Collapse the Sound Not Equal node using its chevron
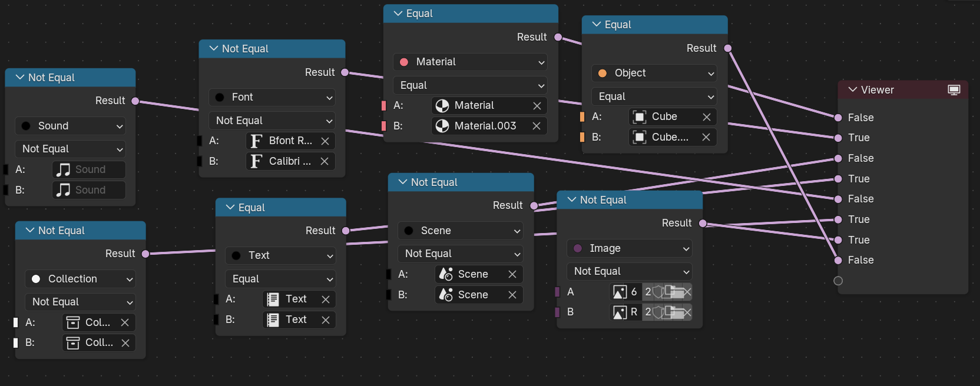Screen dimensions: 980x386 [20, 77]
